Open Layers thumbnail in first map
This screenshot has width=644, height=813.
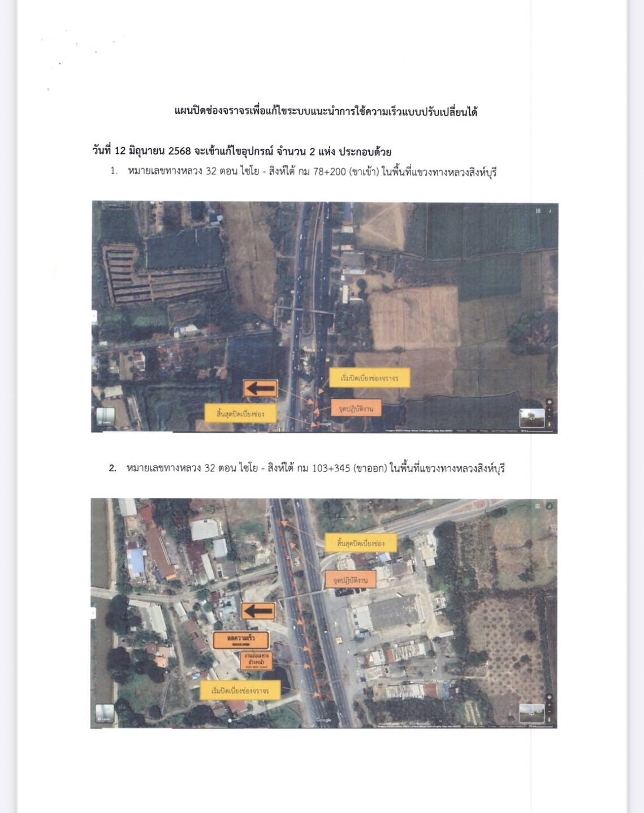[x=105, y=416]
